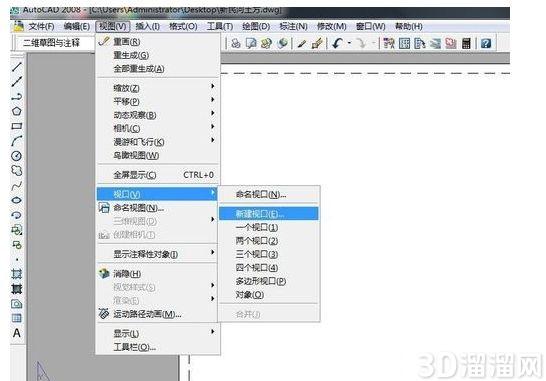This screenshot has height=381, width=546.
Task: Click the Plot printer icon
Action: point(236,43)
